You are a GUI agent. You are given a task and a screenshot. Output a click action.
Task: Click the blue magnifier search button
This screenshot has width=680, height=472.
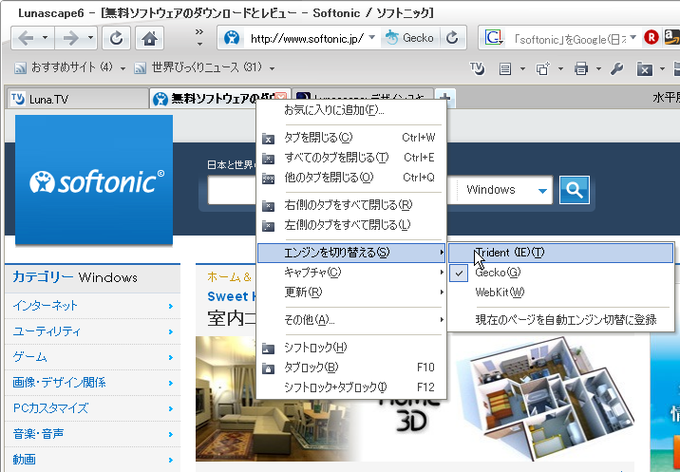coord(574,190)
